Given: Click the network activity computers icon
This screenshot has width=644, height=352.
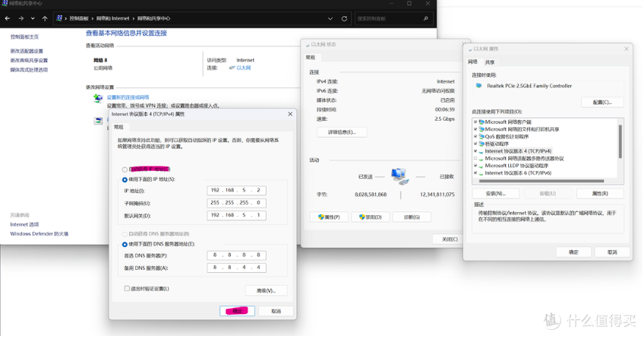Looking at the screenshot, I should pyautogui.click(x=399, y=176).
